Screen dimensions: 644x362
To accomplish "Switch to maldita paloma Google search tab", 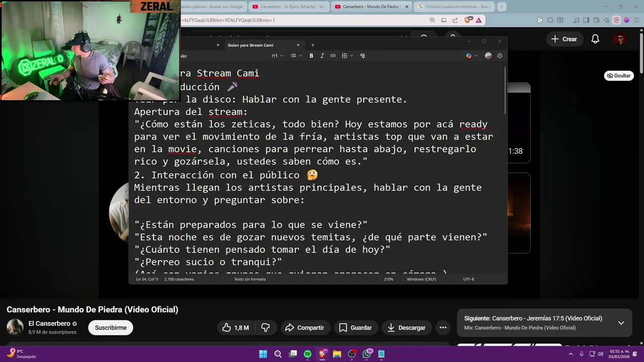I will click(x=213, y=7).
